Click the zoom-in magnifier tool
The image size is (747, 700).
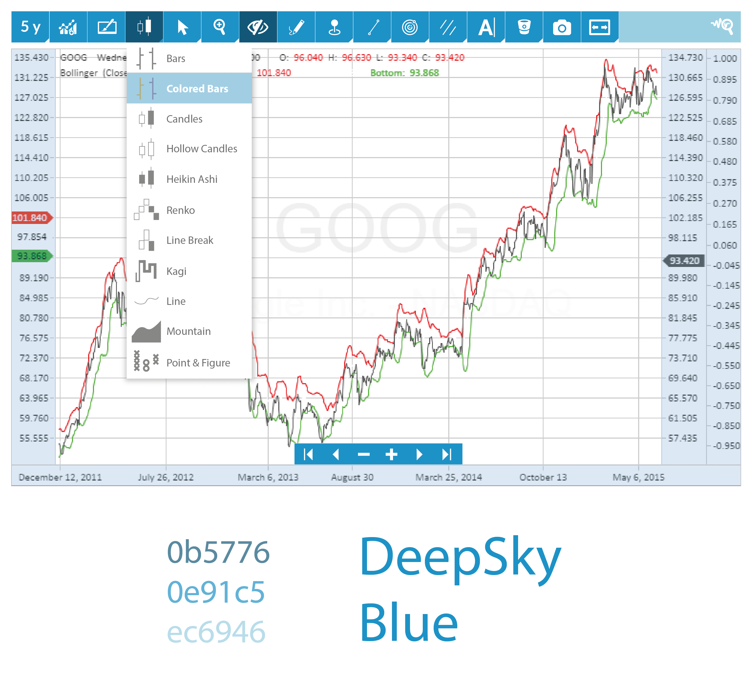point(220,27)
